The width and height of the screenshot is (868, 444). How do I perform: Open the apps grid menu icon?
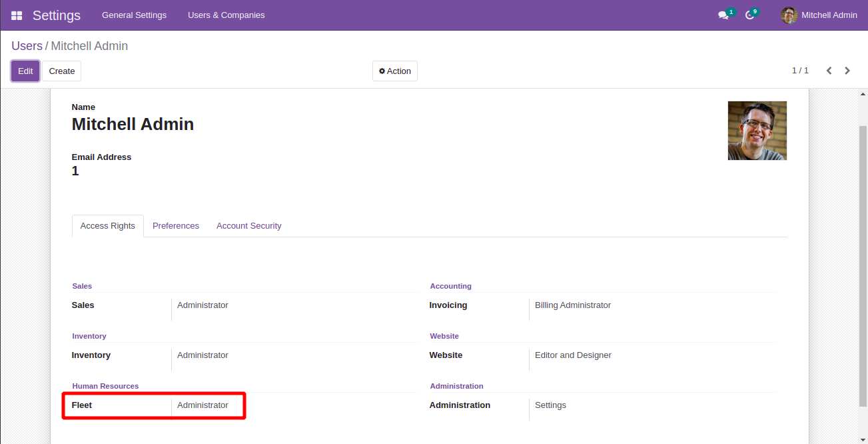click(x=17, y=15)
